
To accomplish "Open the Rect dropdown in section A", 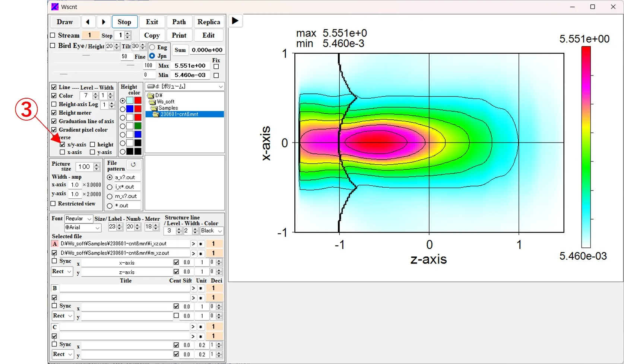I will point(62,272).
